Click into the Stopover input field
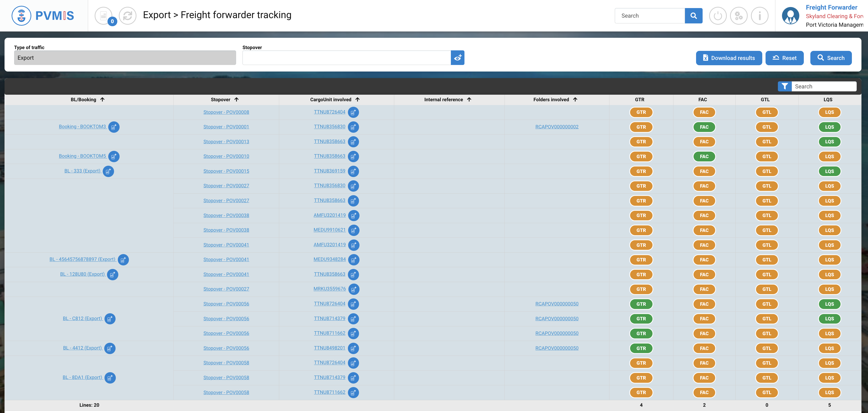The image size is (868, 413). coord(346,58)
